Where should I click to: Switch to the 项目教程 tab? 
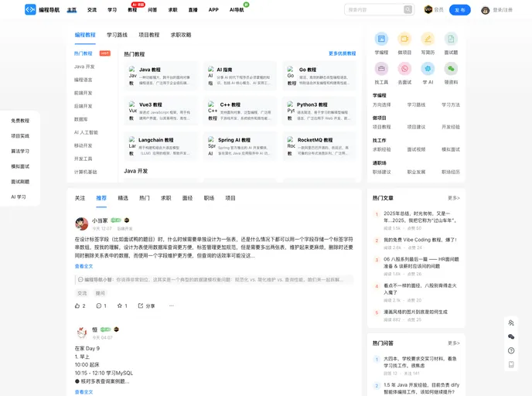point(149,35)
